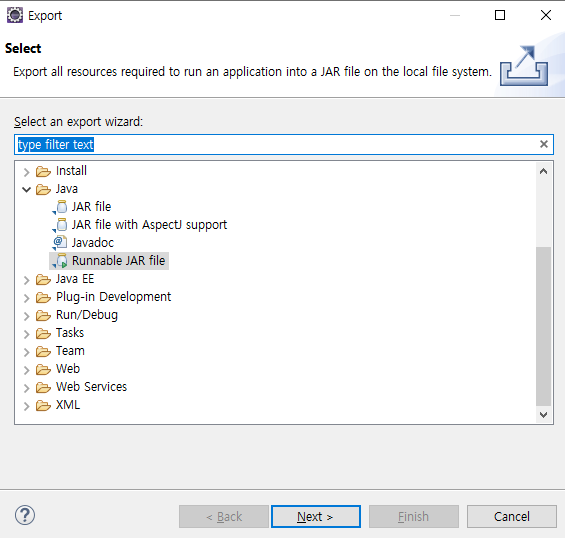
Task: Click the Web Services folder icon
Action: [43, 387]
